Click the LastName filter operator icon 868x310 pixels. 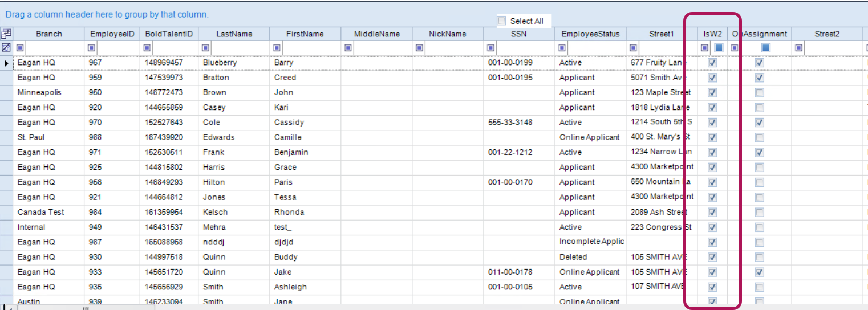(x=206, y=48)
